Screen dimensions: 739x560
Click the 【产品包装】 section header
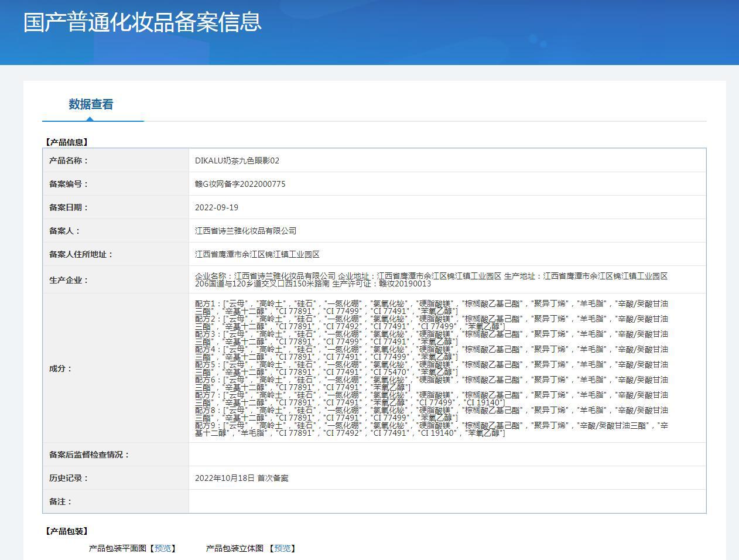[x=66, y=531]
